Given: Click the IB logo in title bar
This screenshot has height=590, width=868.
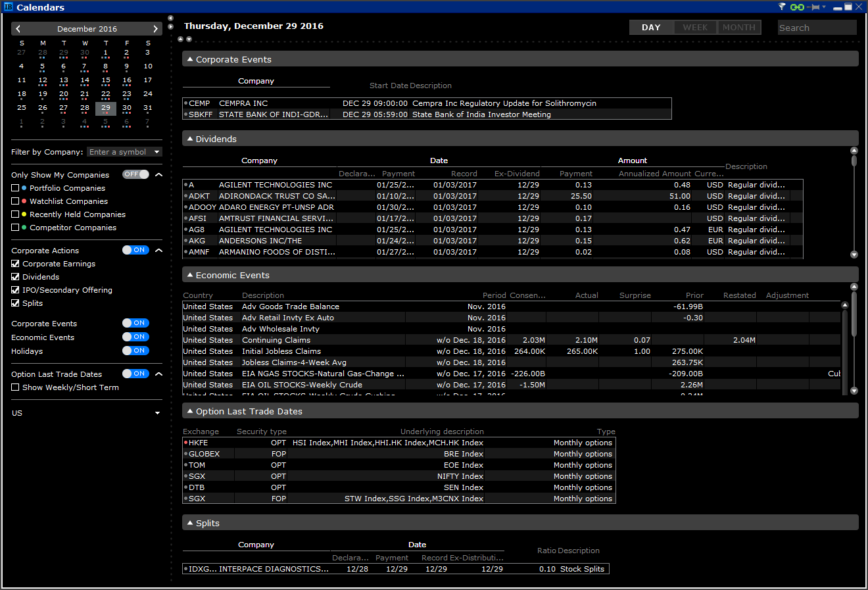Looking at the screenshot, I should [x=8, y=7].
